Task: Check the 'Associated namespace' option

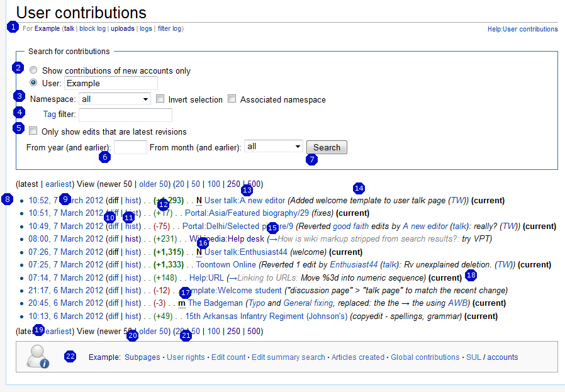Action: 232,99
